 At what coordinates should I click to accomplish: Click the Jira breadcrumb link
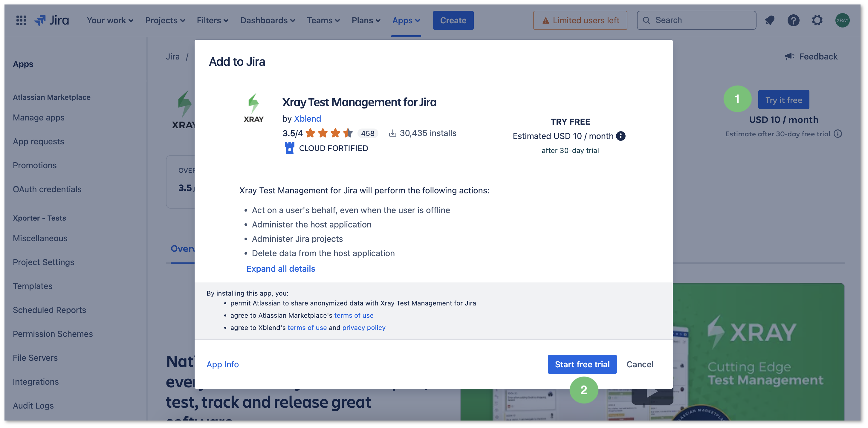172,56
